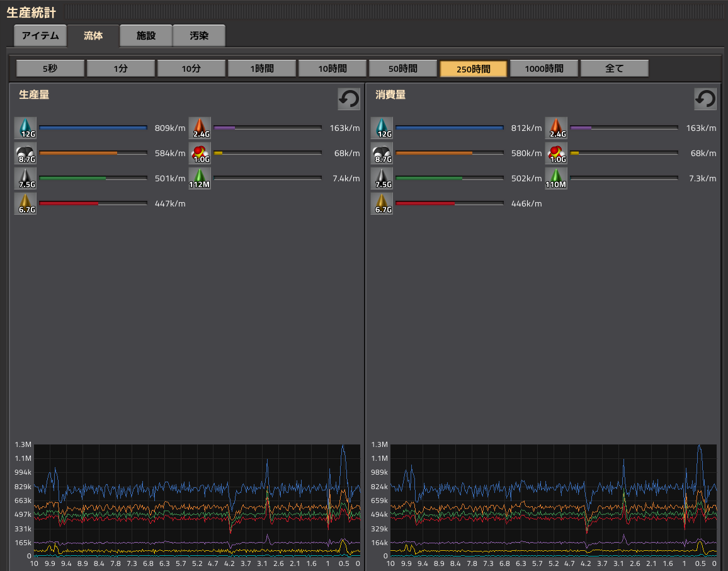The width and height of the screenshot is (728, 571).
Task: Click the 7.4k/m production rate value
Action: [346, 178]
